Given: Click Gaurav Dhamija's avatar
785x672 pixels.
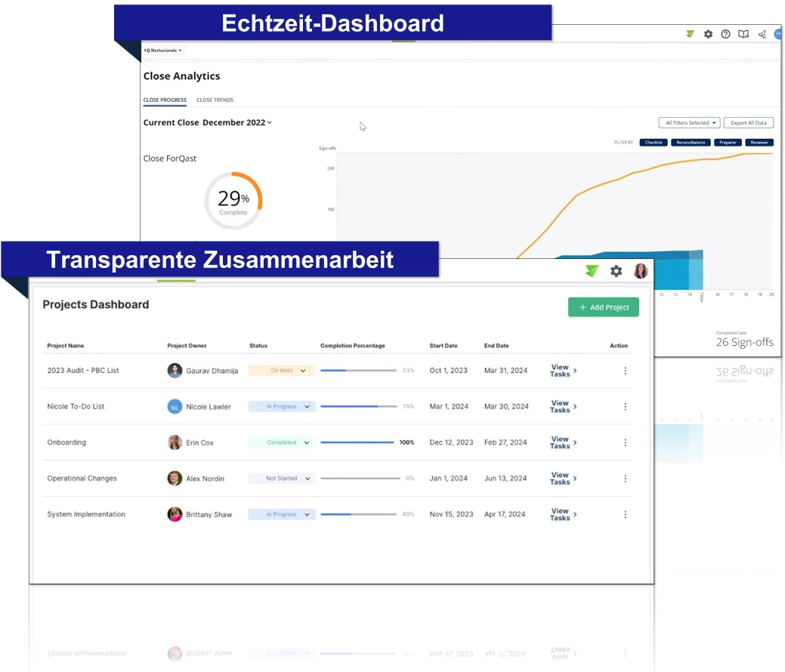Looking at the screenshot, I should (175, 370).
